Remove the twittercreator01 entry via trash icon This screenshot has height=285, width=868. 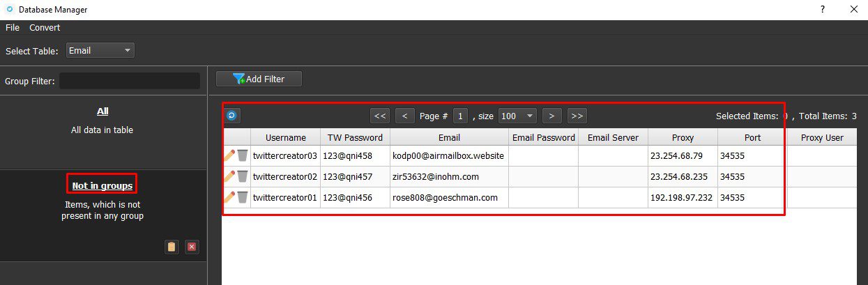243,197
